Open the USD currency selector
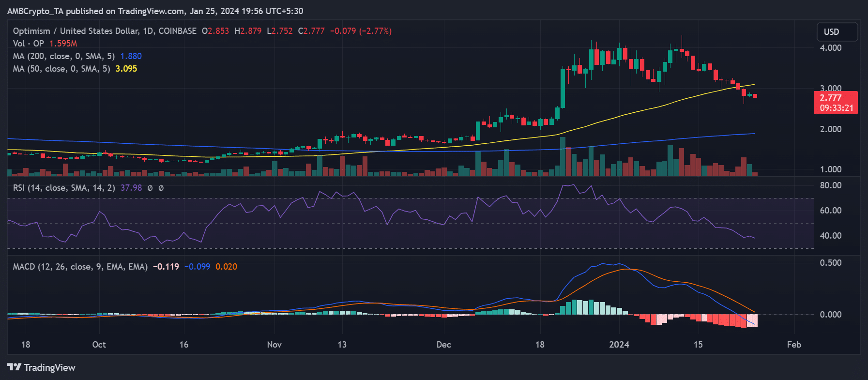This screenshot has height=380, width=868. pos(837,32)
